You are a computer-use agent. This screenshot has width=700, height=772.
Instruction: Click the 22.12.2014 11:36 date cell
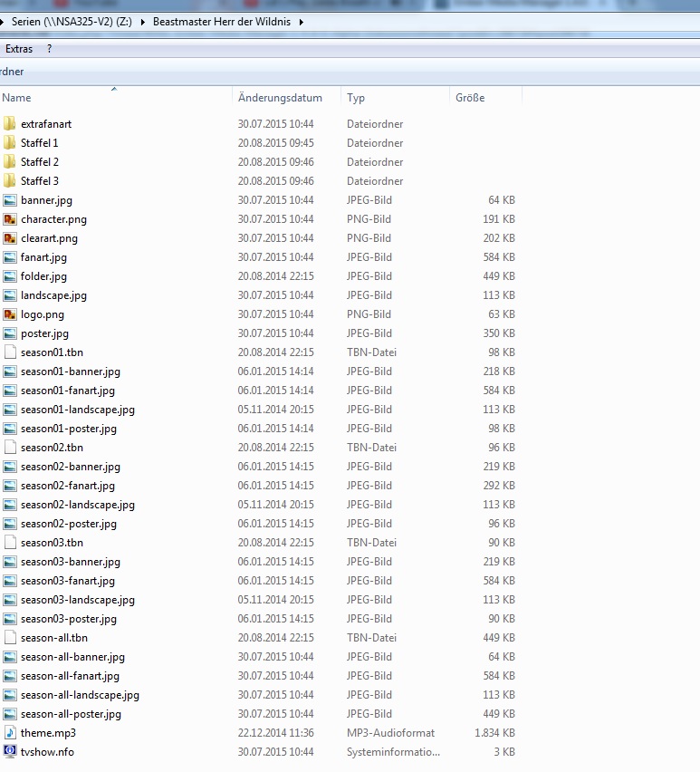pos(275,733)
